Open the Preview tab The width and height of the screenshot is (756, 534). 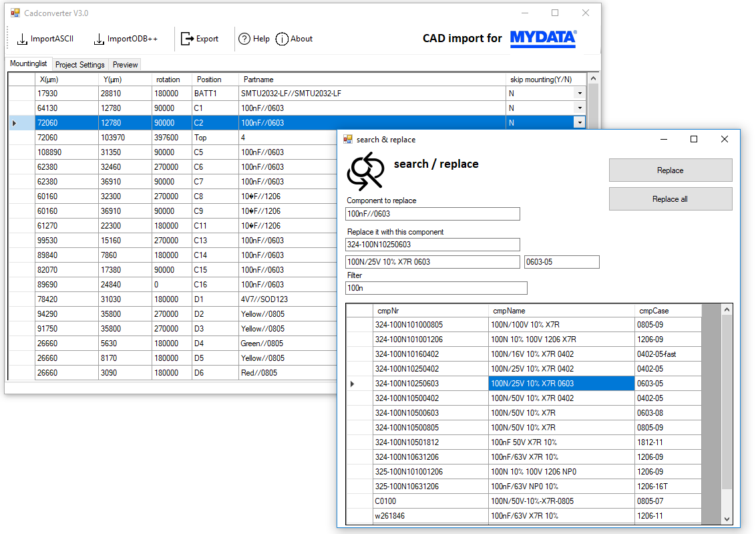pyautogui.click(x=126, y=65)
